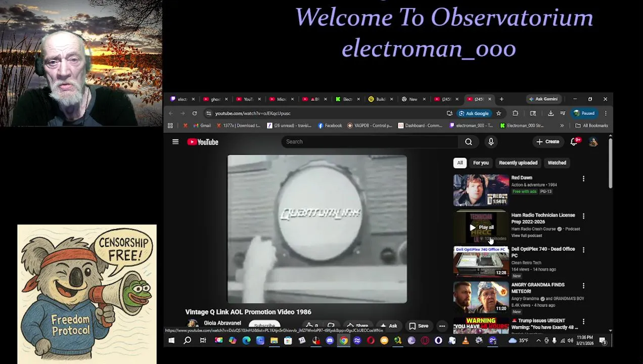Image resolution: width=643 pixels, height=364 pixels.
Task: Reload the page in Chrome
Action: [x=195, y=113]
